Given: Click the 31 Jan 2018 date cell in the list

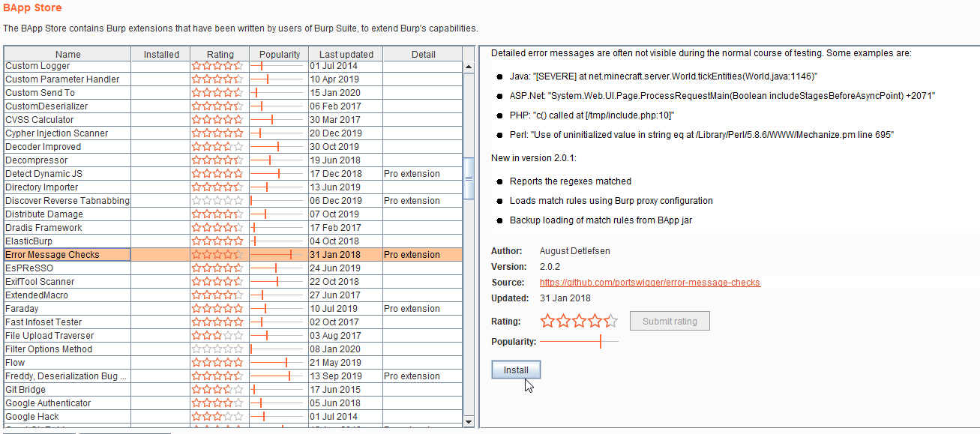Looking at the screenshot, I should tap(346, 255).
